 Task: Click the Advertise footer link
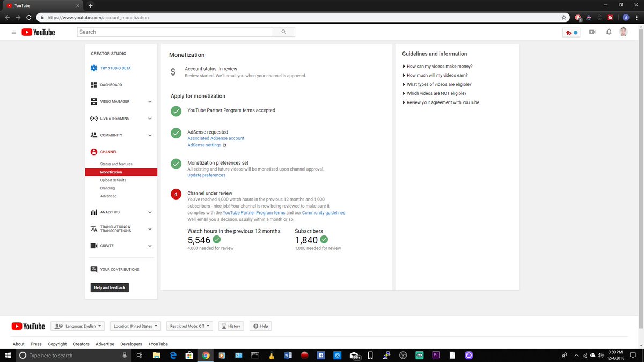click(x=105, y=344)
